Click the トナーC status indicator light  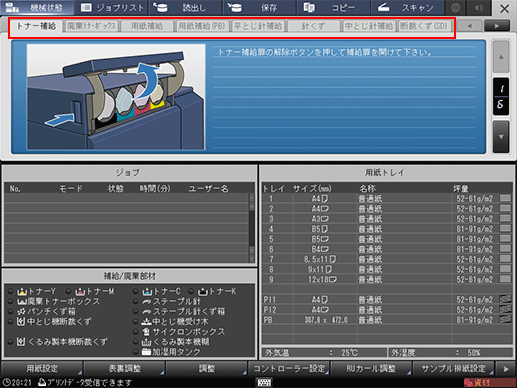(136, 292)
